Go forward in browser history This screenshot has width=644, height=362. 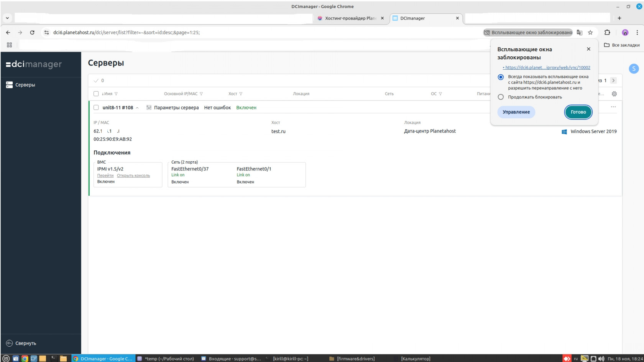(20, 33)
